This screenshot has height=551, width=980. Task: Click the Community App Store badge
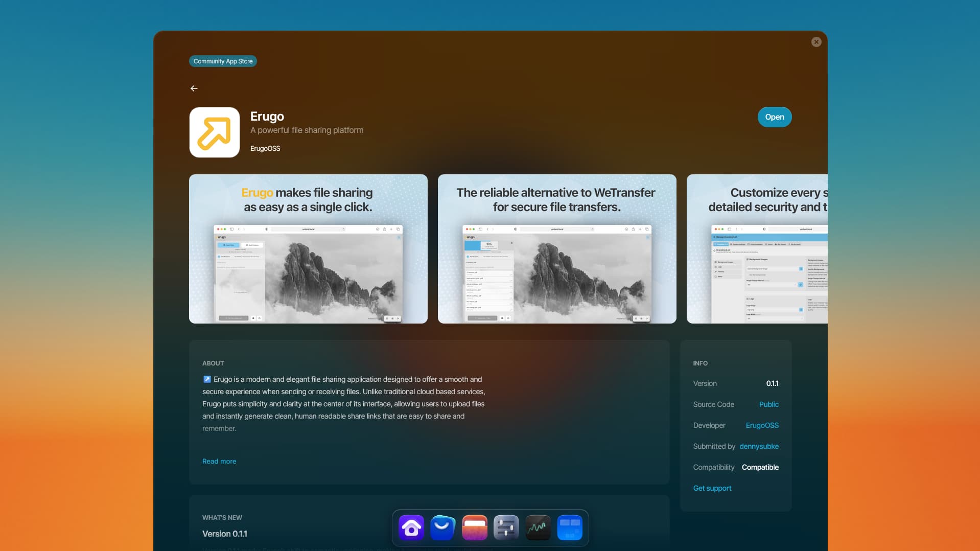point(223,61)
